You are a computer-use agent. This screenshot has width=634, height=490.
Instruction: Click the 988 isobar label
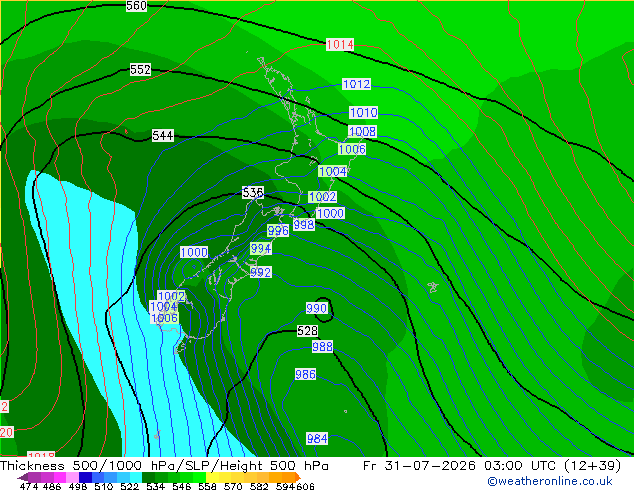(x=322, y=346)
